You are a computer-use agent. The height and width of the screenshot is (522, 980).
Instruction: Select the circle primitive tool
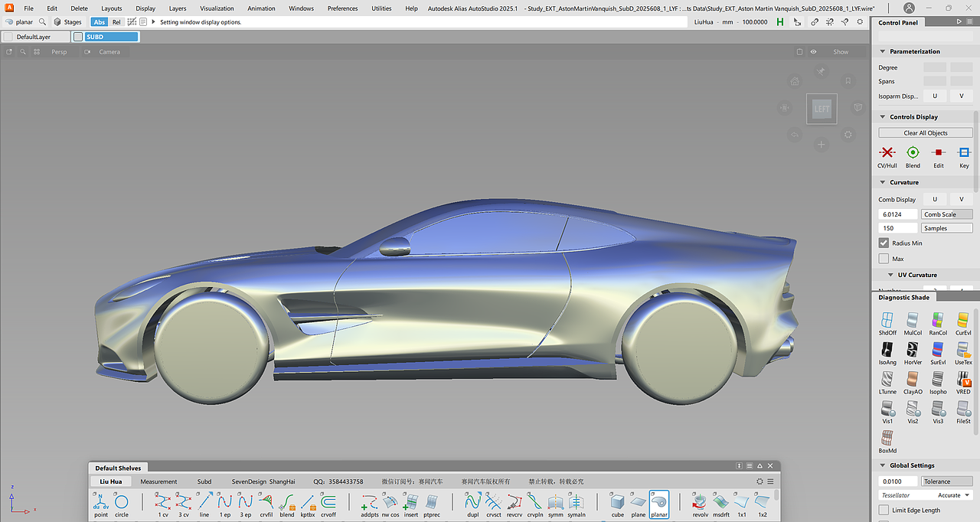coord(122,504)
